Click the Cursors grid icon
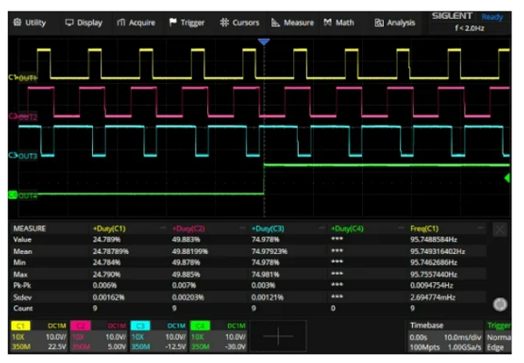Viewport: 524px width, 363px height. tap(224, 22)
